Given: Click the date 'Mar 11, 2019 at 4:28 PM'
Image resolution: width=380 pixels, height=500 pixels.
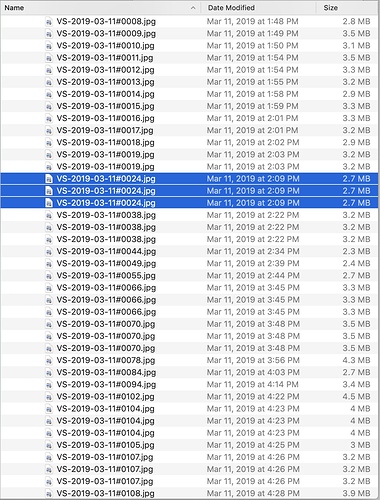Looking at the screenshot, I should (x=253, y=493).
